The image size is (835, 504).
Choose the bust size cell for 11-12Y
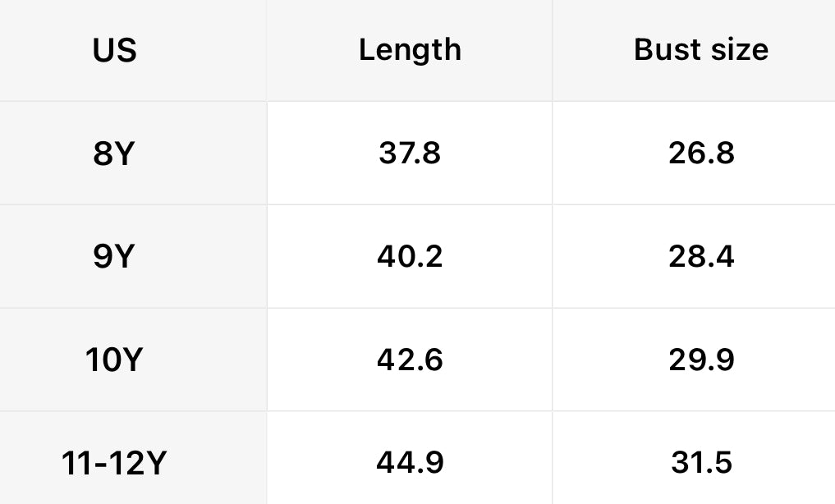click(701, 464)
